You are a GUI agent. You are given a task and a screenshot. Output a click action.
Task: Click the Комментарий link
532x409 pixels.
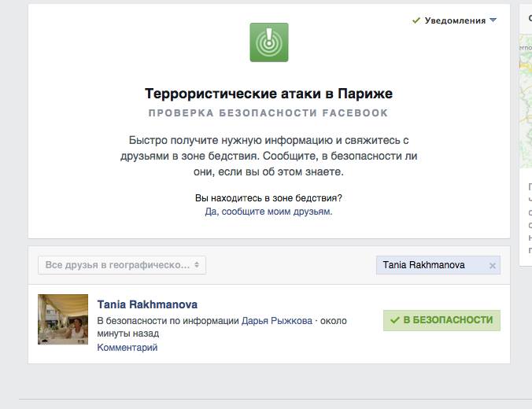[127, 348]
